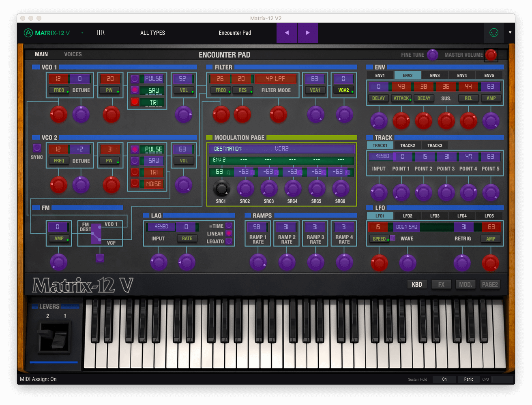
Task: Click the filter frequency red knob
Action: coord(221,115)
